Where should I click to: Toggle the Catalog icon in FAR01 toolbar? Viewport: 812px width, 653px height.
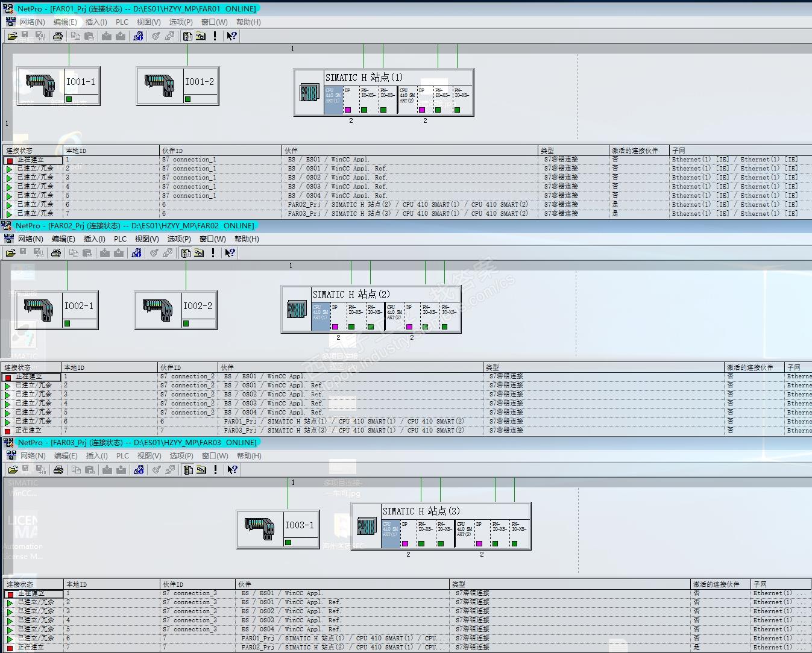point(187,36)
